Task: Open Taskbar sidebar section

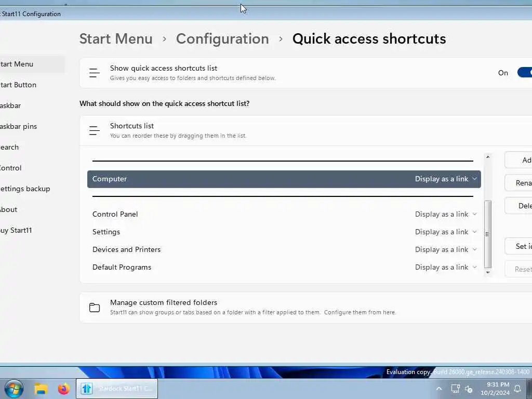Action: [32, 105]
